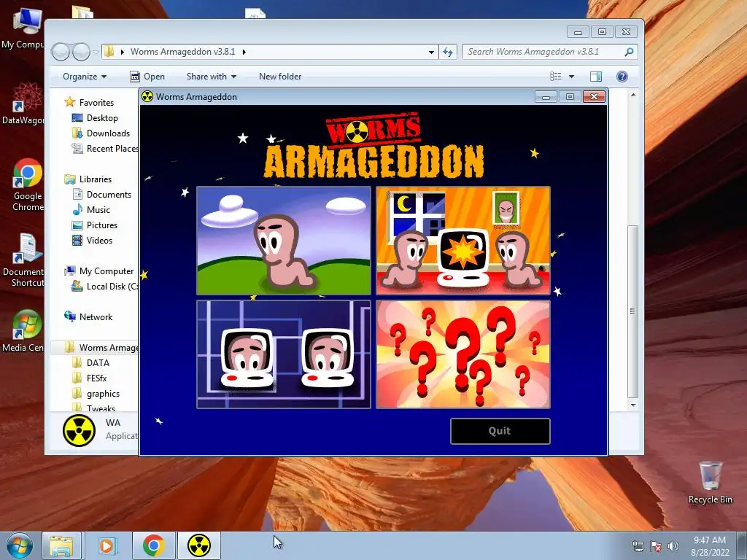Click network tray icon
The height and width of the screenshot is (560, 747).
click(x=638, y=546)
